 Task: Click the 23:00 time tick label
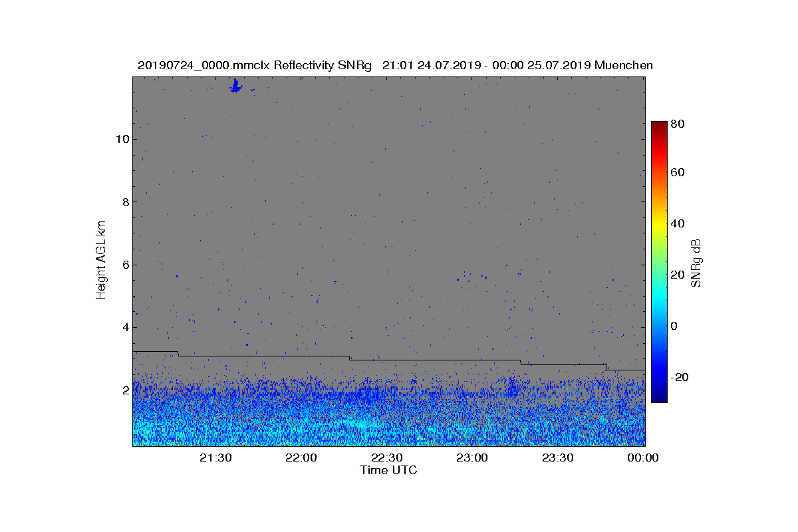[473, 458]
